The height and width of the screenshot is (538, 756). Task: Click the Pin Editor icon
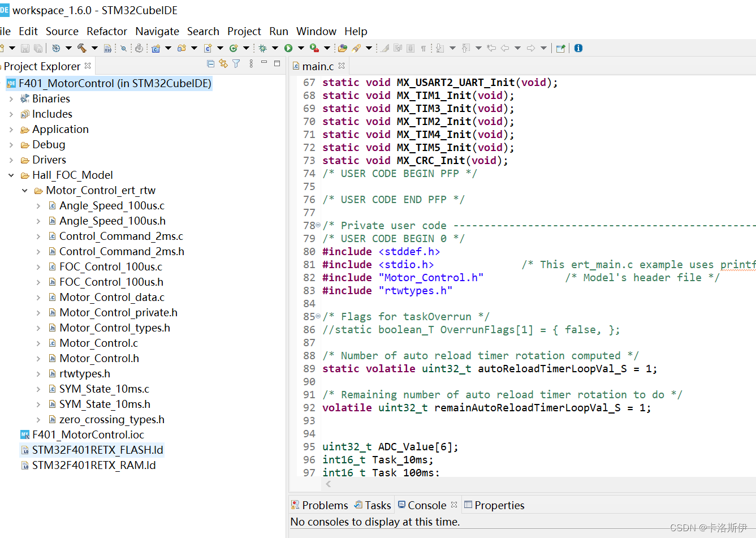pyautogui.click(x=560, y=48)
